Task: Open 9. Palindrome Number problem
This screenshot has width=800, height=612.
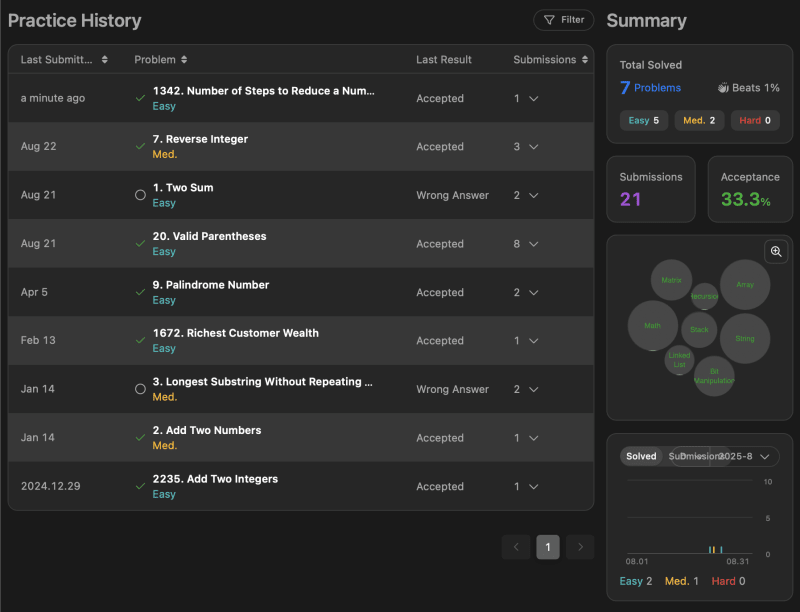Action: point(211,285)
